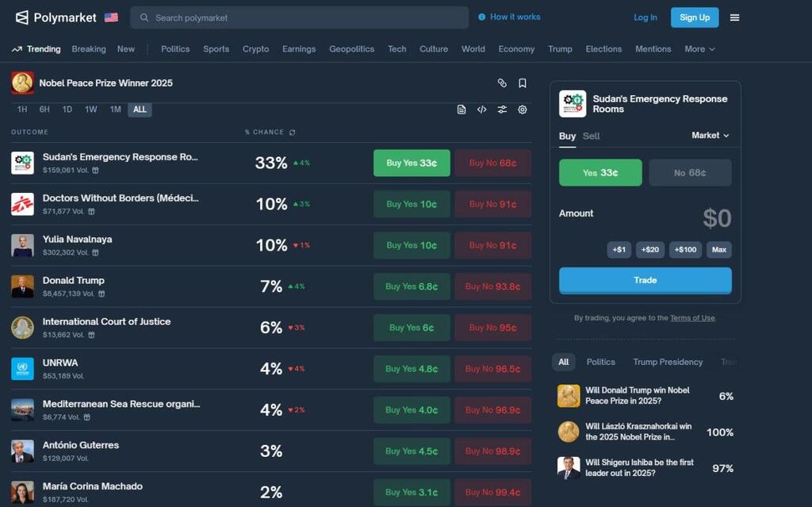Click Buy Yes 6.8¢ for Donald Trump
The image size is (812, 507).
coord(412,286)
